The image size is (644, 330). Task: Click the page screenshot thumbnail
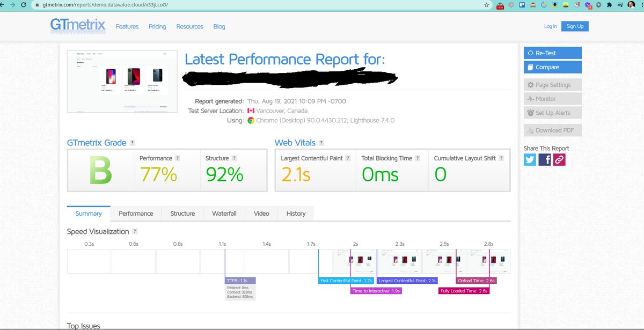tap(121, 82)
